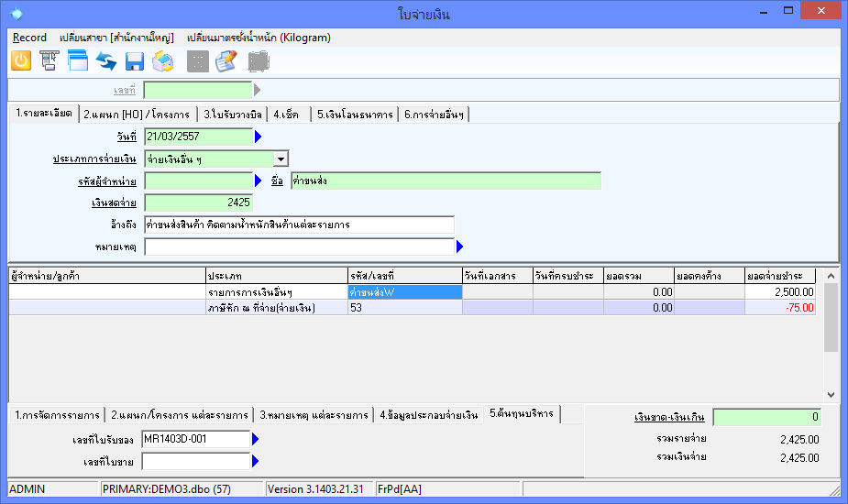
Task: Click the orange power/exit icon
Action: 20,61
